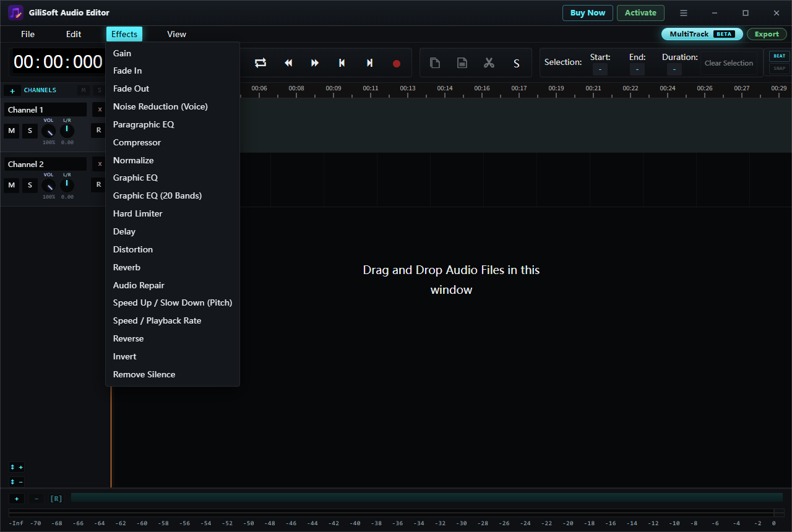
Task: Open the hamburger menu in title bar
Action: tap(684, 13)
